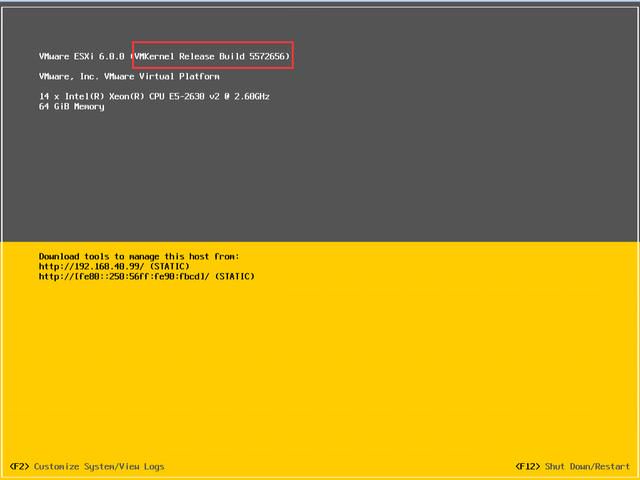The height and width of the screenshot is (480, 640).
Task: Click the 64 GiB Memory text
Action: 71,107
